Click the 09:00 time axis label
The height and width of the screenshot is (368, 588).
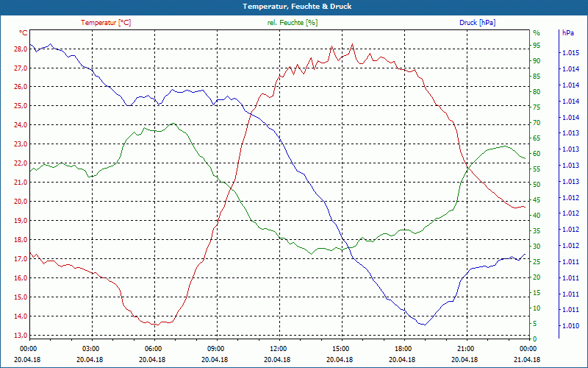click(215, 349)
